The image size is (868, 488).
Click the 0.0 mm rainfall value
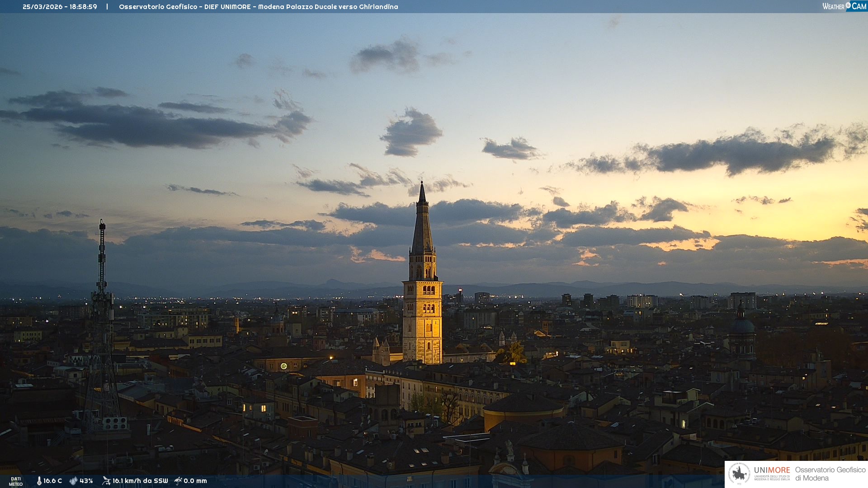click(x=195, y=481)
